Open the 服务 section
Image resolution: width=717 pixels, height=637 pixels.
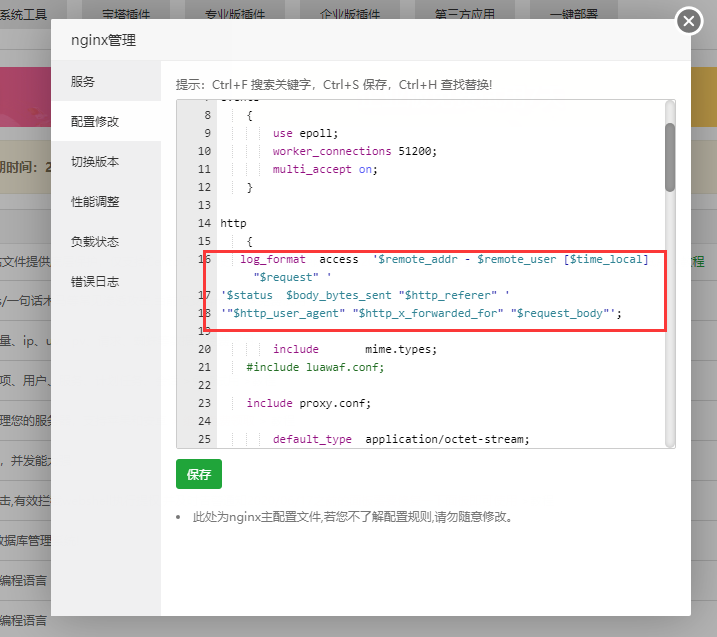[106, 81]
